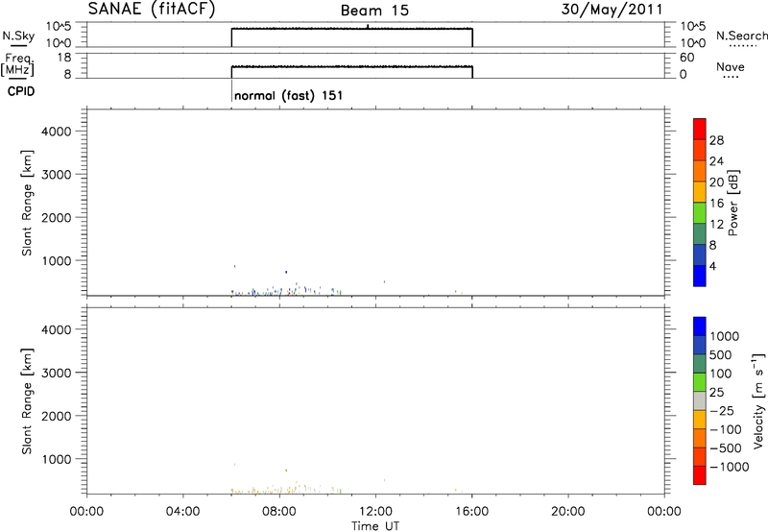The height and width of the screenshot is (532, 768).
Task: Select the Freq. [MHz] axis label
Action: pos(18,64)
